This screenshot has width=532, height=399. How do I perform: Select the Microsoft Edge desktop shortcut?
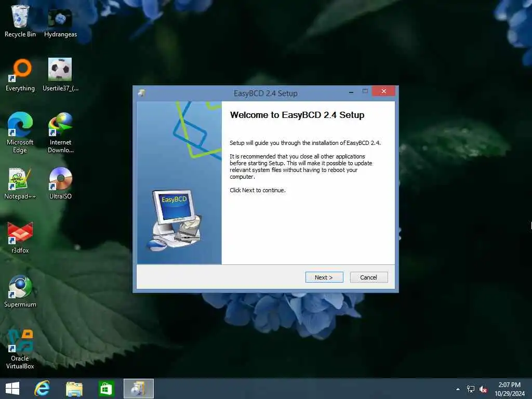20,132
